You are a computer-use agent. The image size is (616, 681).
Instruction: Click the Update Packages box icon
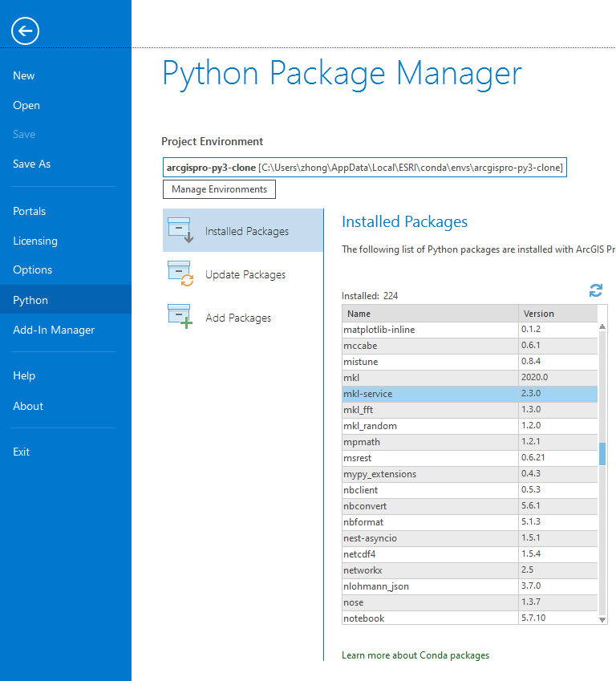(x=180, y=274)
